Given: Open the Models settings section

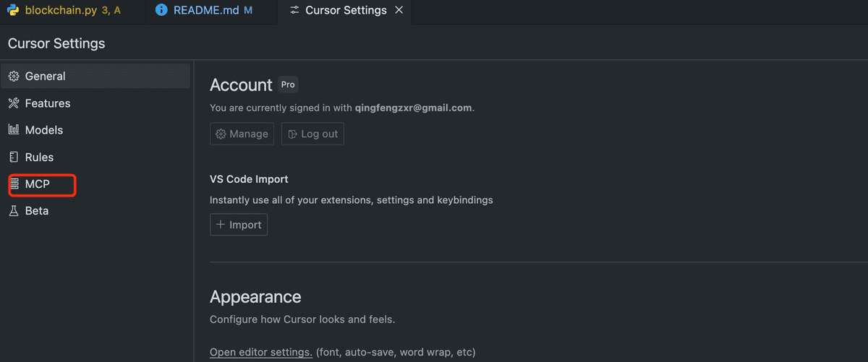Looking at the screenshot, I should (x=95, y=130).
